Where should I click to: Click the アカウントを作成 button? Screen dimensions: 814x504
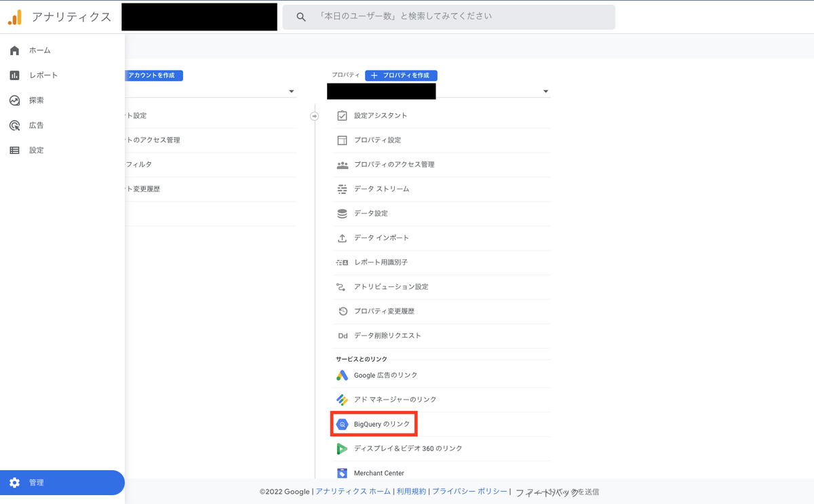coord(154,75)
